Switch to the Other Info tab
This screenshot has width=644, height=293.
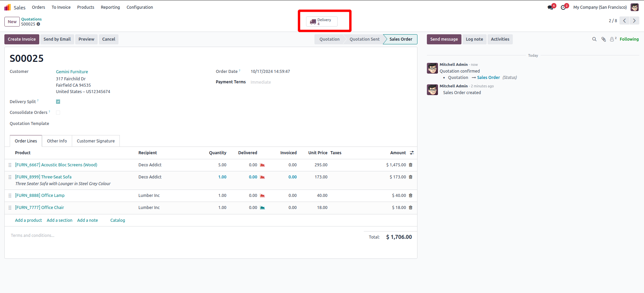point(57,141)
